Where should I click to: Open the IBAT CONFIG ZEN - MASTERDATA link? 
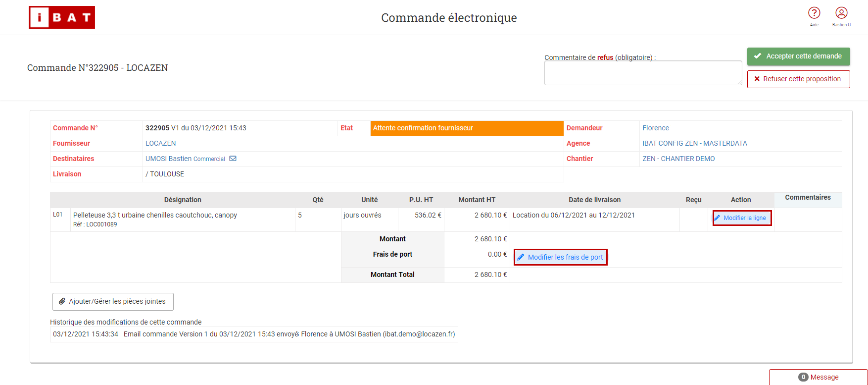[695, 143]
